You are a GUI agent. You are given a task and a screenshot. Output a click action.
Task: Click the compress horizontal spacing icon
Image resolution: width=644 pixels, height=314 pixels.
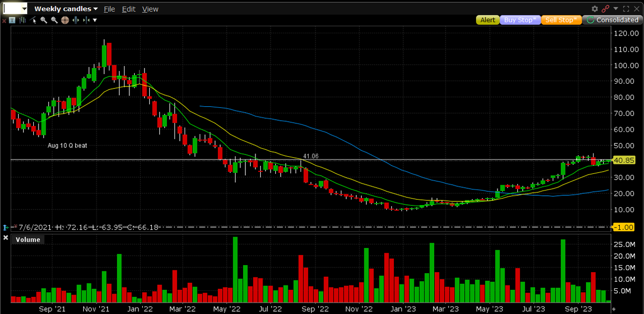pyautogui.click(x=86, y=20)
